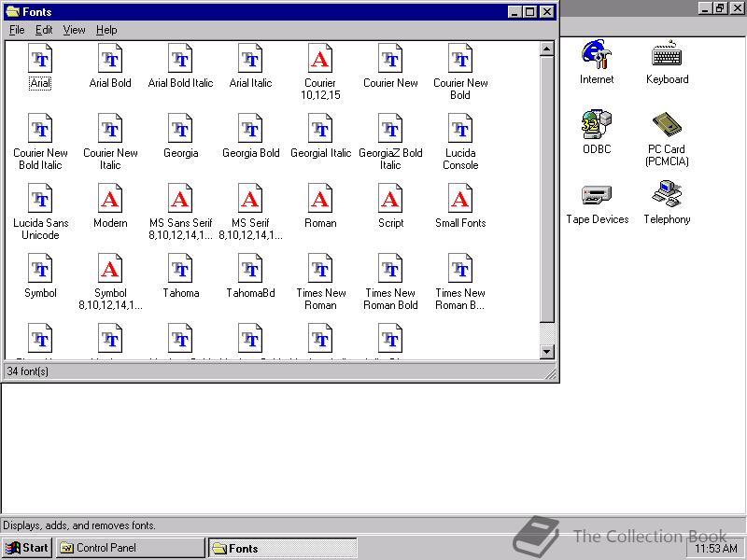Select the Courier New Italic font

110,129
